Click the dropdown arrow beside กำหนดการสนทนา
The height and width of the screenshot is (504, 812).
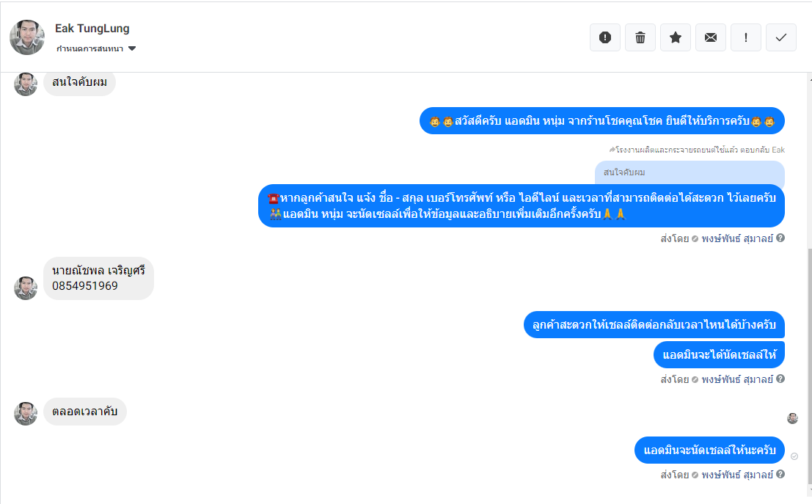coord(132,48)
